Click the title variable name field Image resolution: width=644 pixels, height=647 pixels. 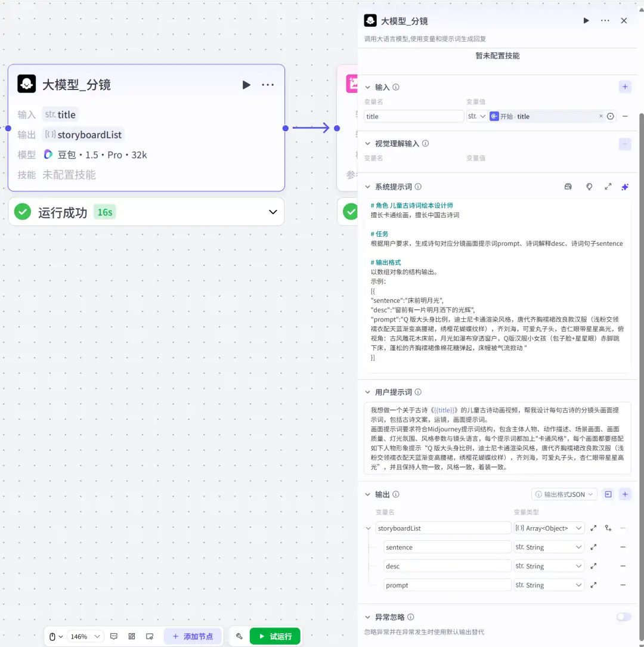[414, 116]
